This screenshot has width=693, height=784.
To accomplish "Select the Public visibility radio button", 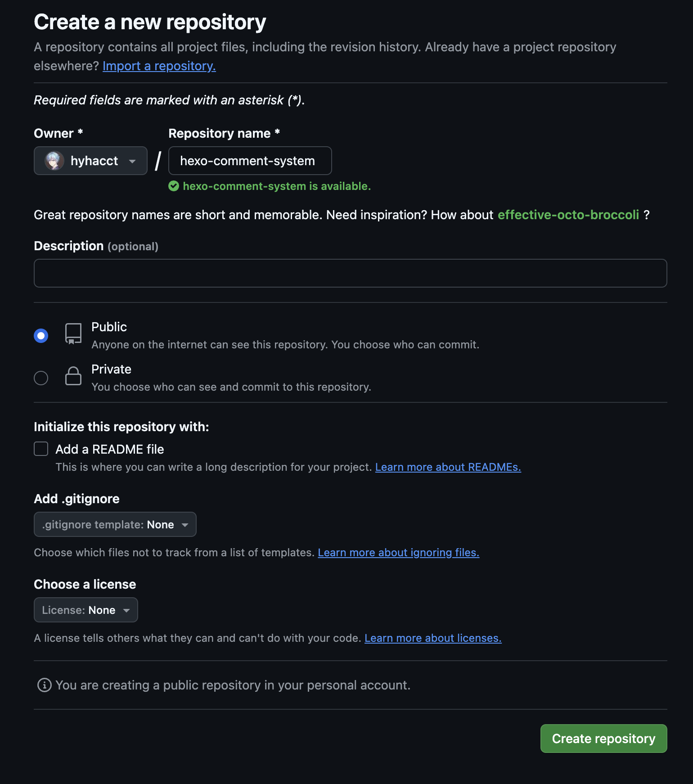I will click(41, 336).
